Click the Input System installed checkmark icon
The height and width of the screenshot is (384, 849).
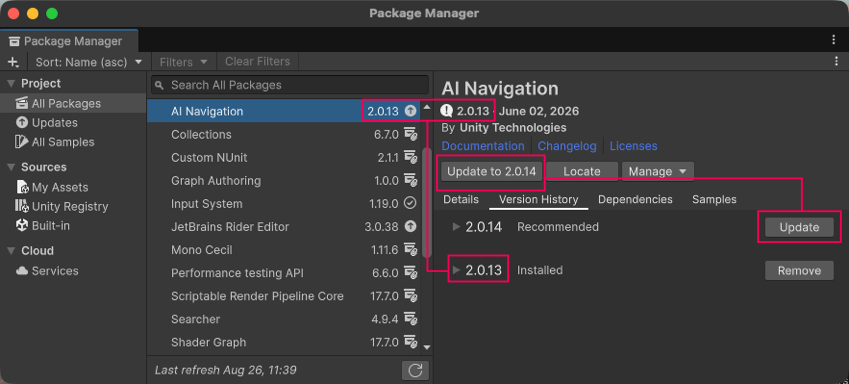[x=410, y=203]
